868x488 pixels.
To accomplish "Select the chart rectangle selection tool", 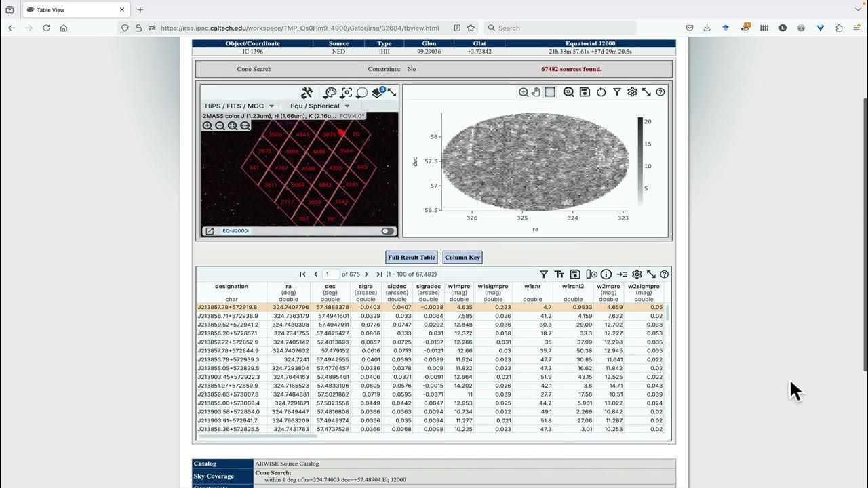I will point(550,92).
